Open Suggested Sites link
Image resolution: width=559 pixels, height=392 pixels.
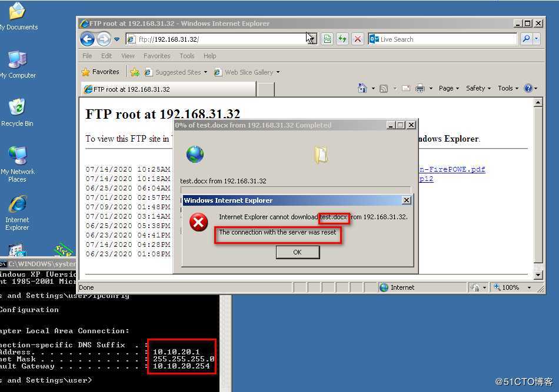pyautogui.click(x=176, y=72)
